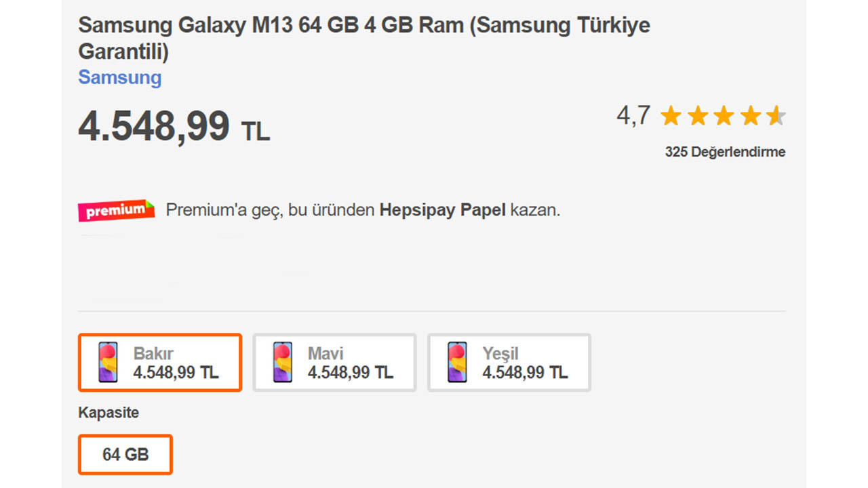Open the Samsung brand page
The image size is (868, 488).
tap(119, 77)
